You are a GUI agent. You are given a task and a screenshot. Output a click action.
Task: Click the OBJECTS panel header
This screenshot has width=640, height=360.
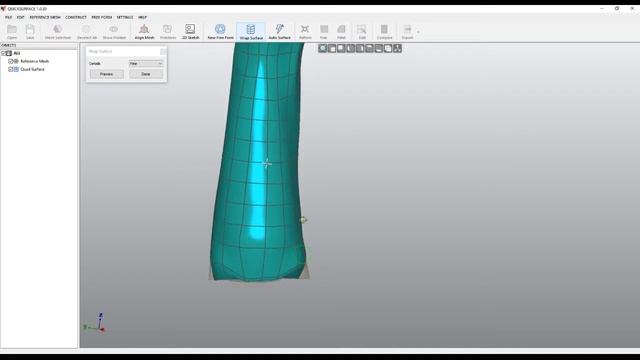coord(39,45)
